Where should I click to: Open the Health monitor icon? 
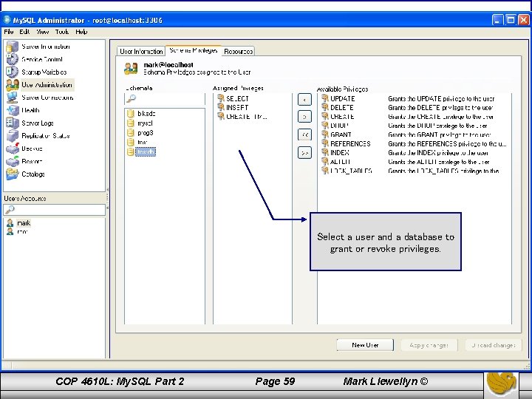[x=13, y=110]
